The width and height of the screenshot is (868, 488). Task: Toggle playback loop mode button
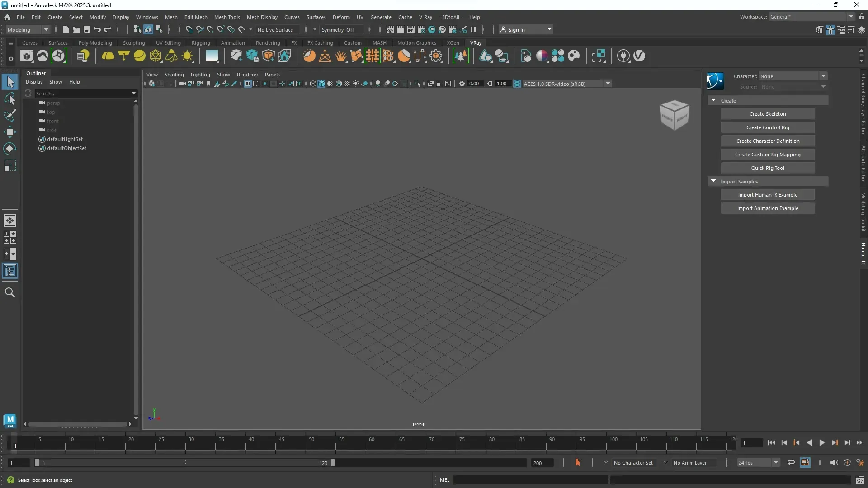[791, 463]
